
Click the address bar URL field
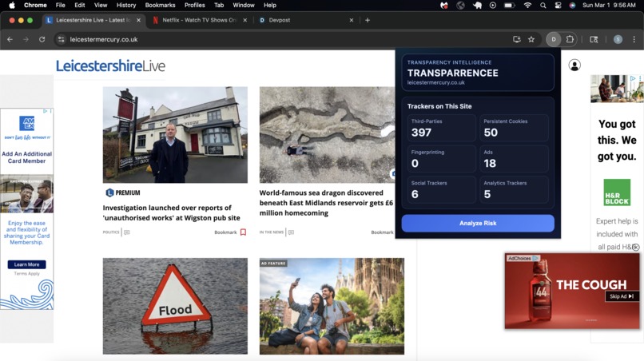[x=284, y=39]
